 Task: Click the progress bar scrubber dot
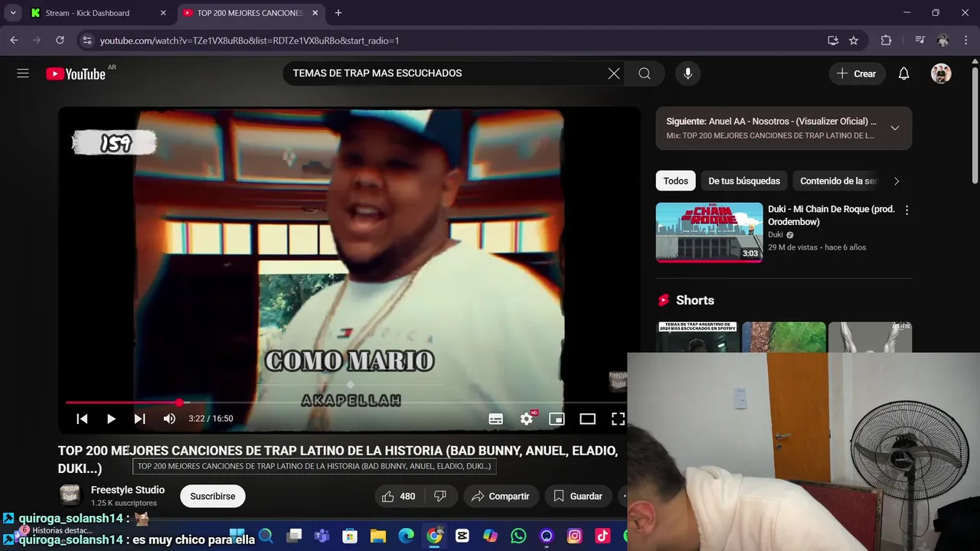(x=179, y=403)
